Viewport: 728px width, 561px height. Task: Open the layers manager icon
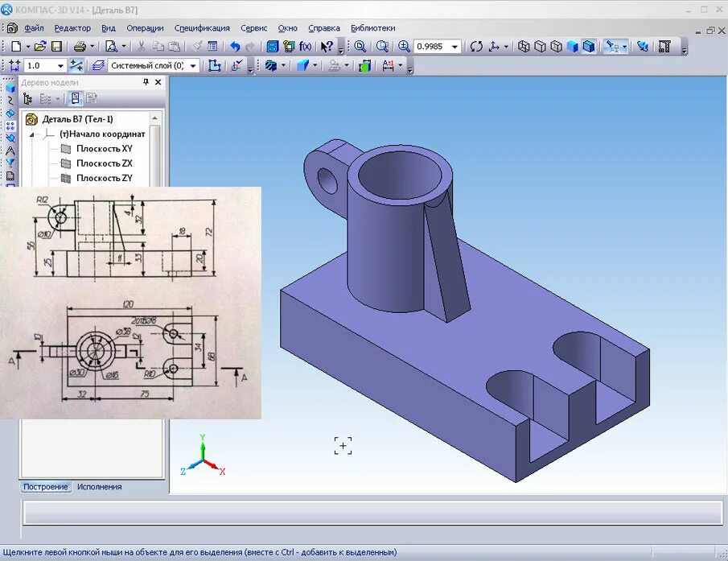98,65
